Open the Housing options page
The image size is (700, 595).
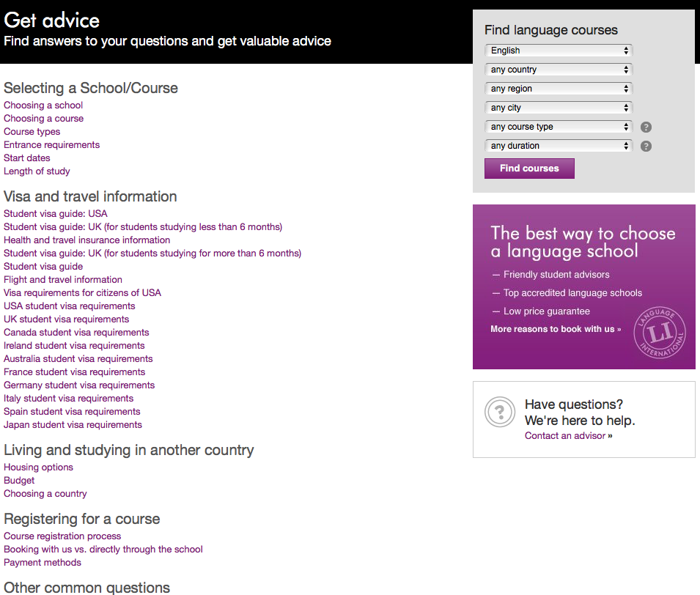pyautogui.click(x=38, y=467)
